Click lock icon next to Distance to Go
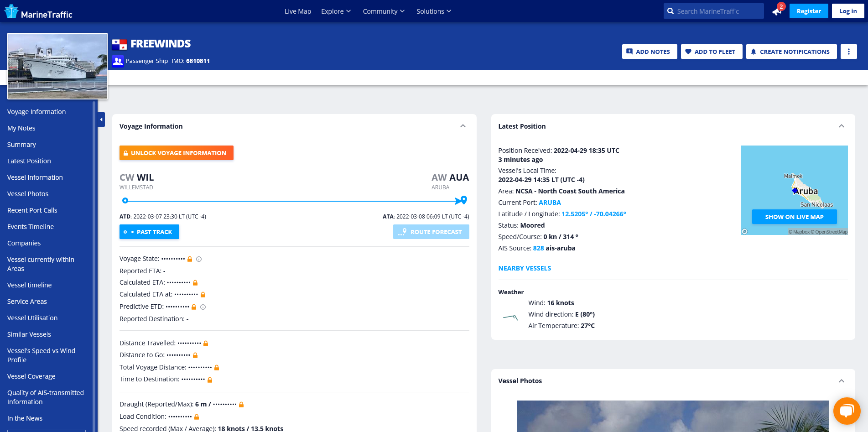The height and width of the screenshot is (432, 868). pos(195,355)
